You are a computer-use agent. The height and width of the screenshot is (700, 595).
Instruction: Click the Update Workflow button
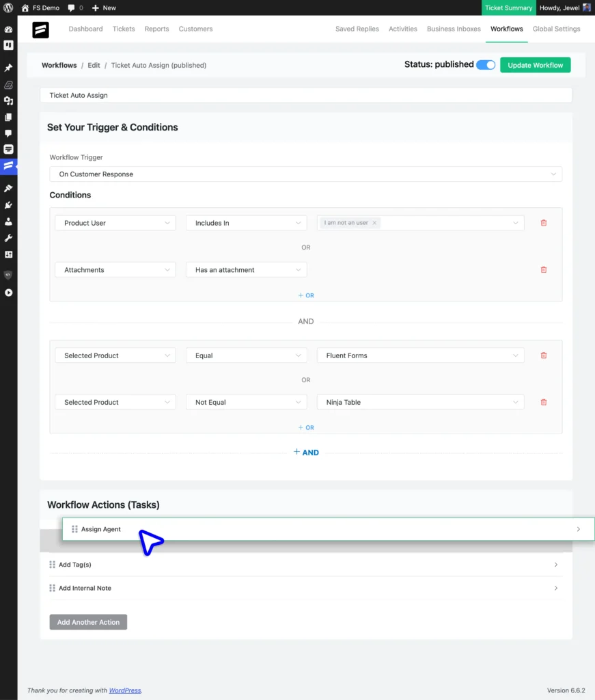click(536, 65)
